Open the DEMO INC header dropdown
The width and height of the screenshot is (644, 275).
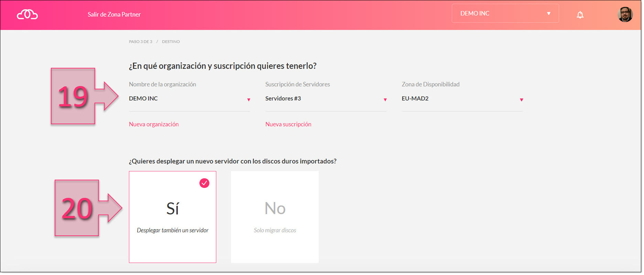[505, 13]
